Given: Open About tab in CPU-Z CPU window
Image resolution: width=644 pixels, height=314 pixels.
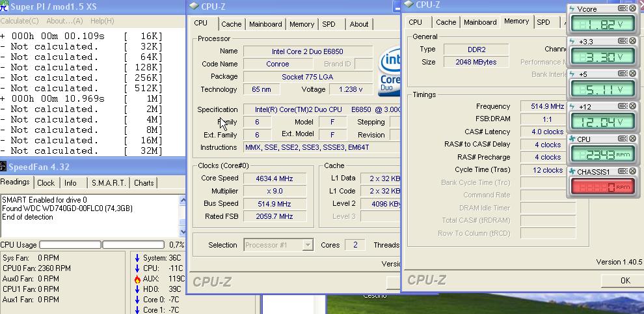Looking at the screenshot, I should pos(358,24).
